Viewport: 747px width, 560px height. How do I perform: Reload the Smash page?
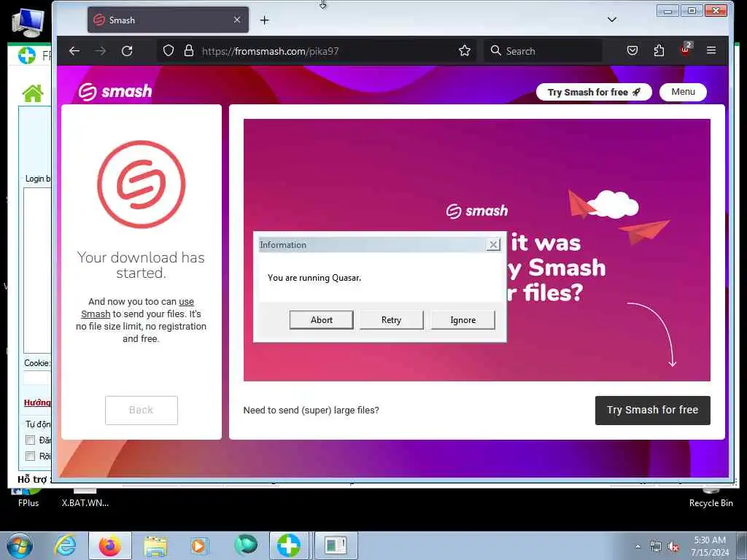click(x=127, y=51)
